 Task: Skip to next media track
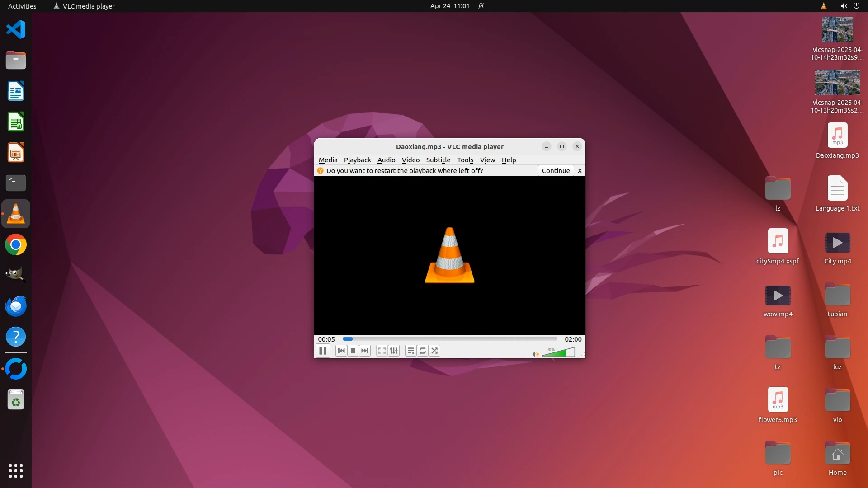pyautogui.click(x=365, y=351)
